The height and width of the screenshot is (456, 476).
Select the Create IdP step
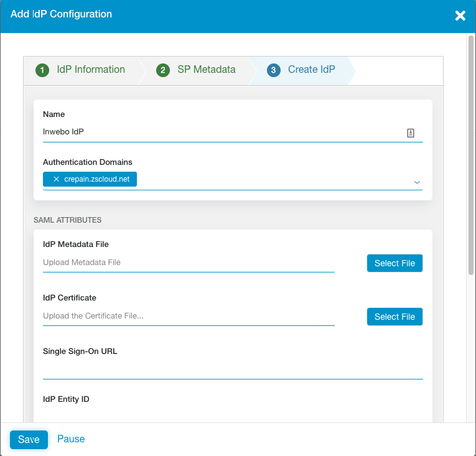point(311,70)
